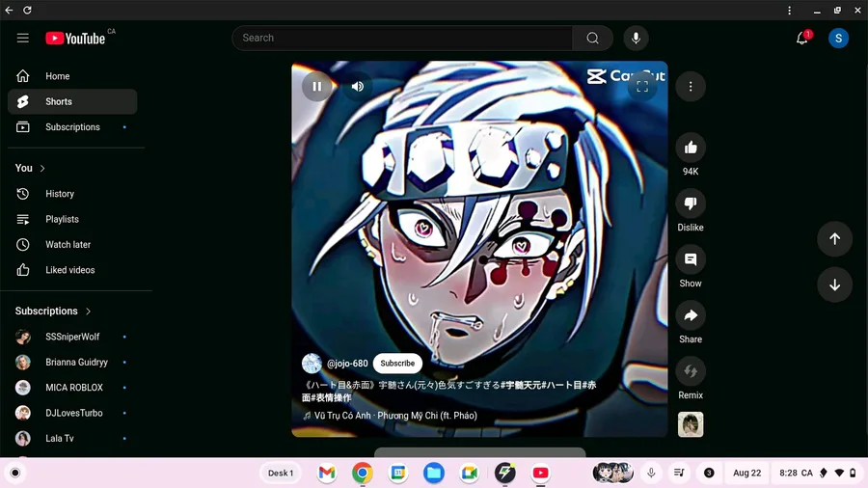Select Shorts in the sidebar
868x488 pixels.
pyautogui.click(x=72, y=102)
